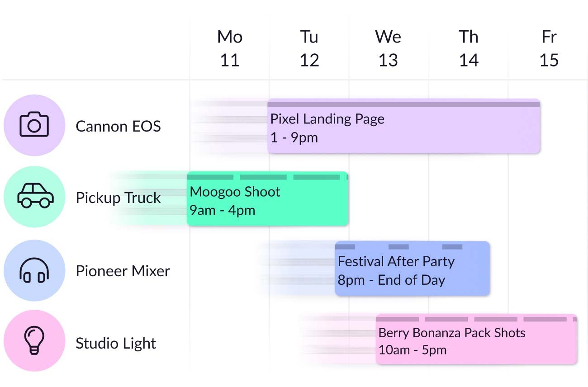This screenshot has height=387, width=588.
Task: Click a day marker atop Festival After Party
Action: 345,247
